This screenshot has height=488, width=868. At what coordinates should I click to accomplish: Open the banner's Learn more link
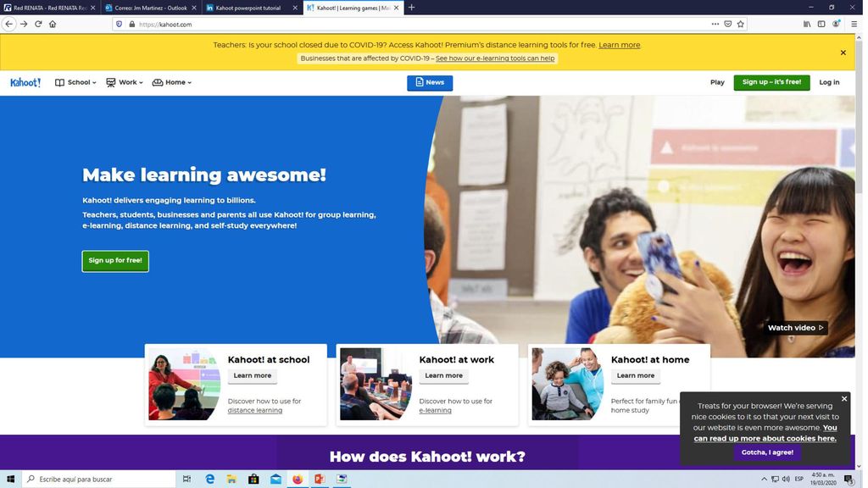[x=619, y=45]
